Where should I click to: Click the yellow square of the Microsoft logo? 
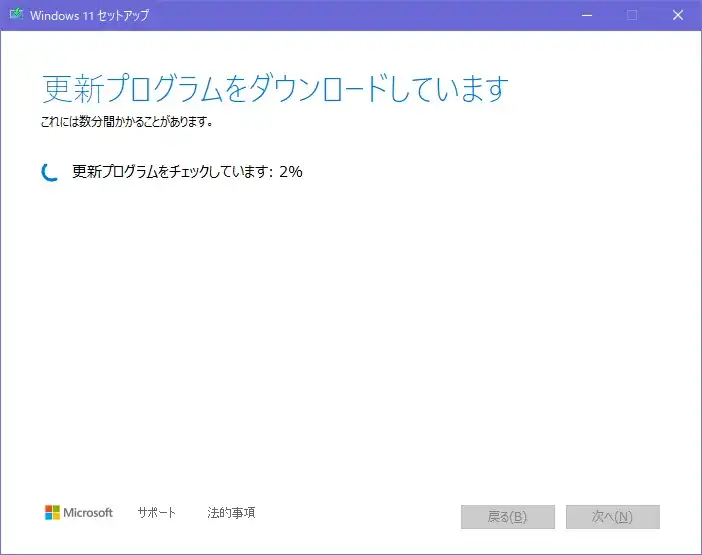point(57,517)
